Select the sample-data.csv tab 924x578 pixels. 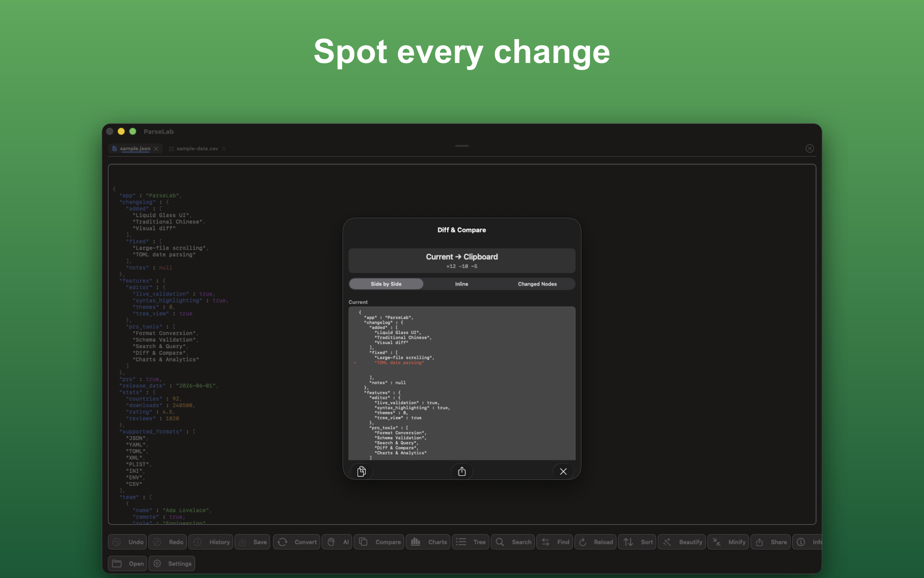point(197,148)
